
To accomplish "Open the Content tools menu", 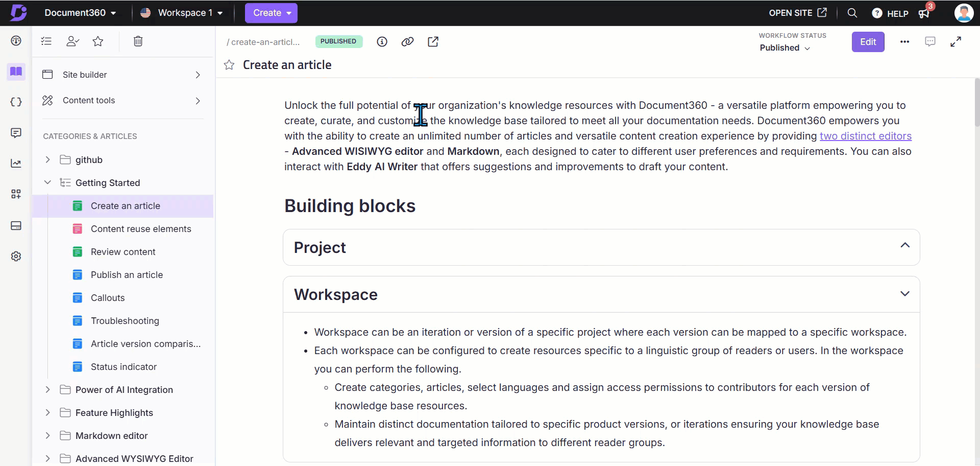I will point(122,100).
